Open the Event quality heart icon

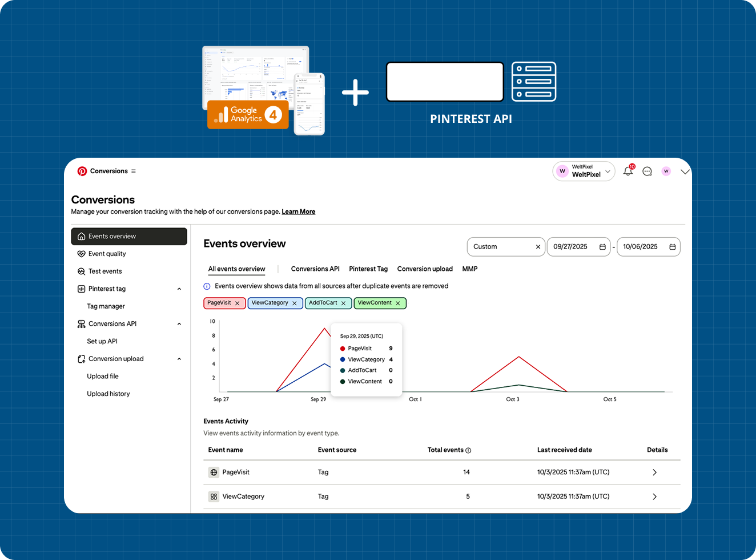(81, 254)
